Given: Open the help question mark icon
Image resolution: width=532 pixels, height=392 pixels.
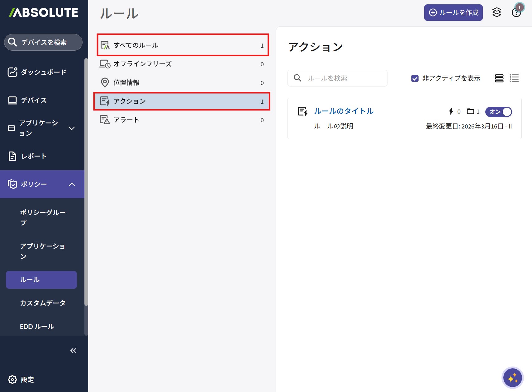Looking at the screenshot, I should click(516, 13).
